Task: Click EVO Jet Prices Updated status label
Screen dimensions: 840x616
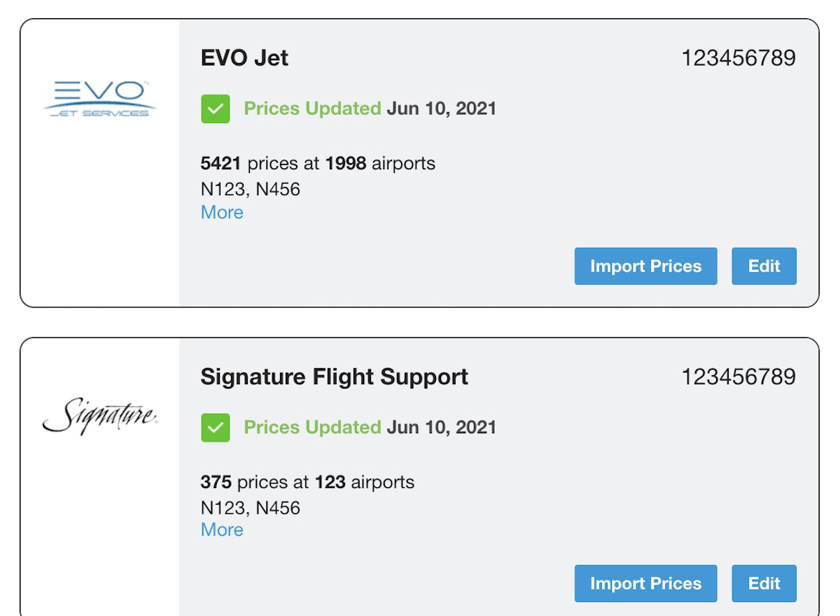Action: point(312,109)
